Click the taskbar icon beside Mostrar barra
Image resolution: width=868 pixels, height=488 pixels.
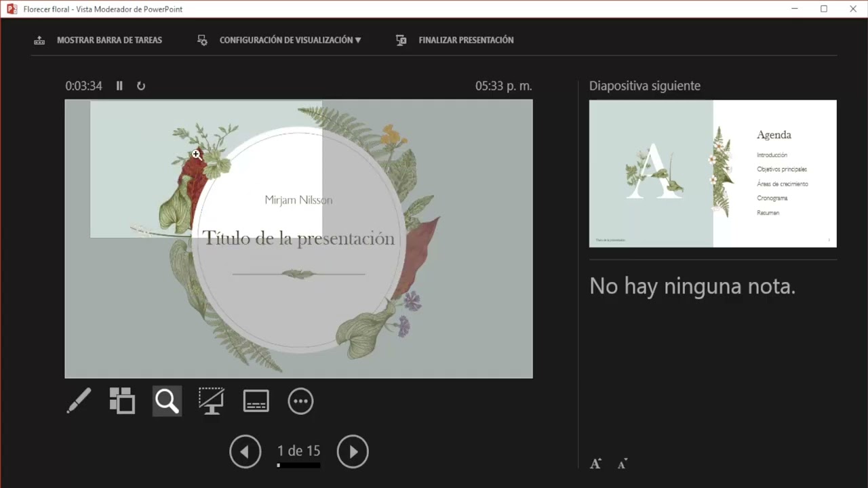point(39,40)
